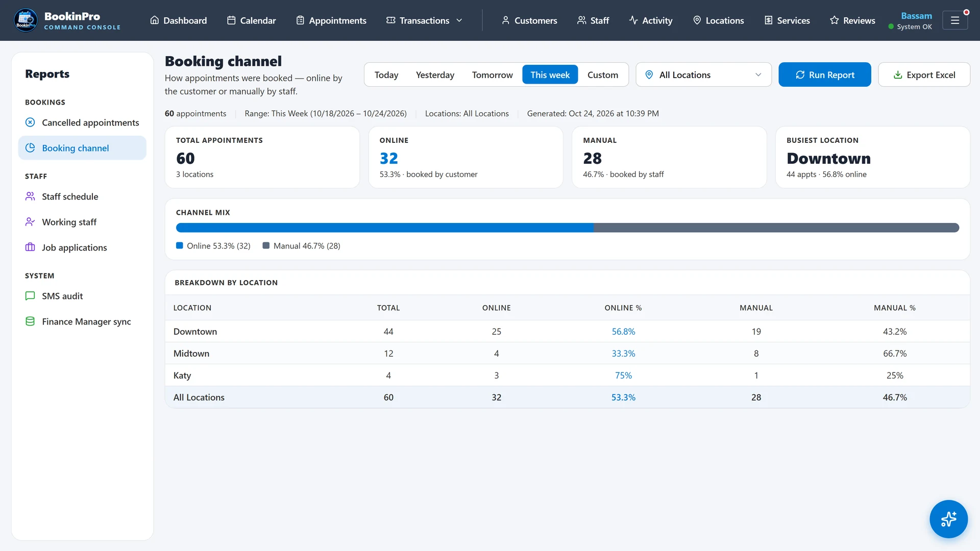980x551 pixels.
Task: Click the 75% online value for Katy
Action: [623, 375]
